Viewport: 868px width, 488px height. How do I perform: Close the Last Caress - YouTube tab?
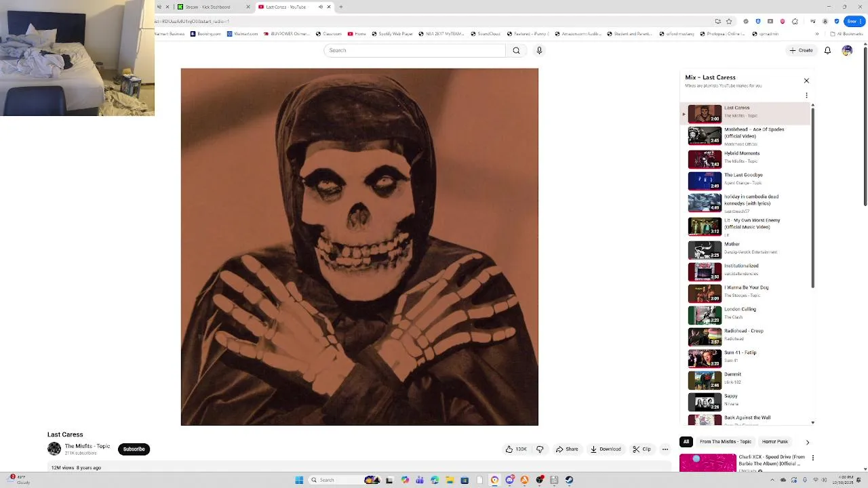329,7
